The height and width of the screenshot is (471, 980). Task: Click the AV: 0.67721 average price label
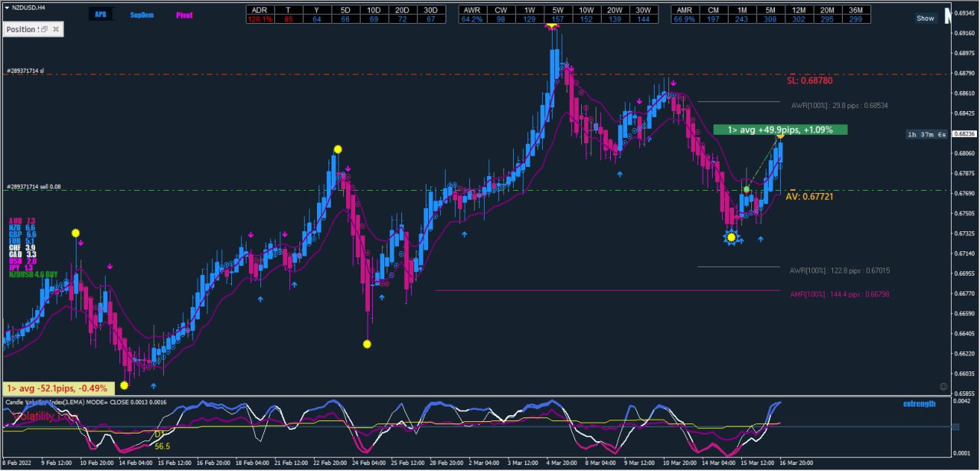click(x=809, y=197)
